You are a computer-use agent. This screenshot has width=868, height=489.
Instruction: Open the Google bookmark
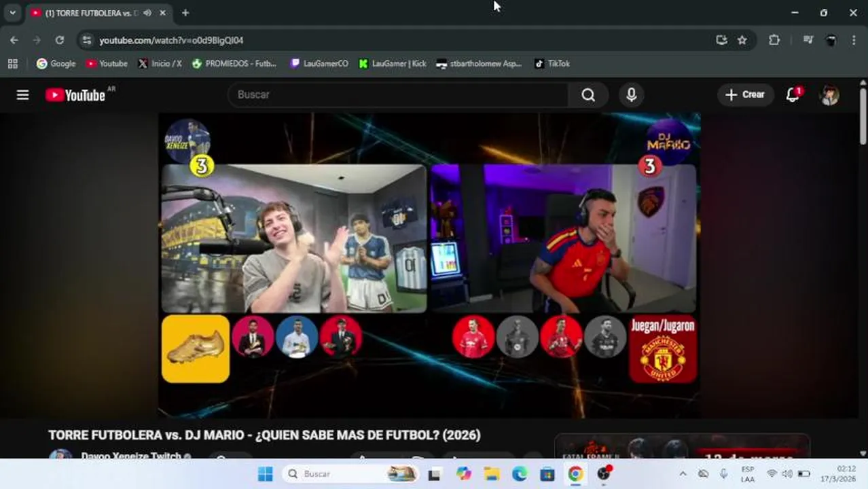(x=56, y=64)
